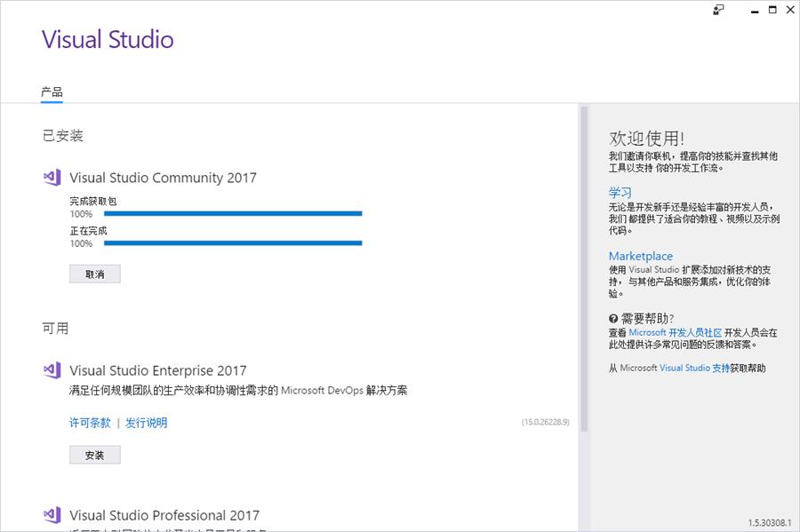Click installer version 1.5.30308.1
The image size is (800, 532).
point(770,523)
